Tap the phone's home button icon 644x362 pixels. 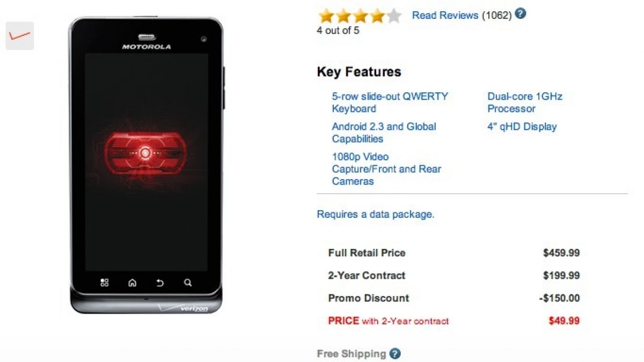click(x=132, y=283)
